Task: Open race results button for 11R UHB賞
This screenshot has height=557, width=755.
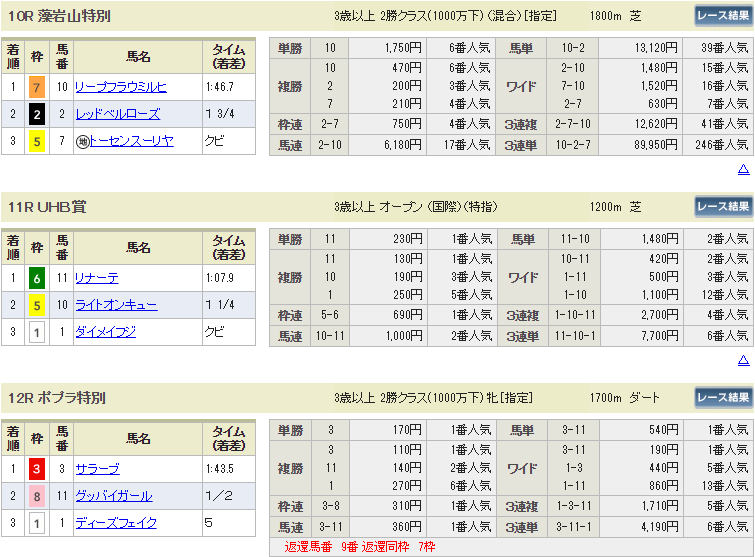Action: (x=723, y=207)
